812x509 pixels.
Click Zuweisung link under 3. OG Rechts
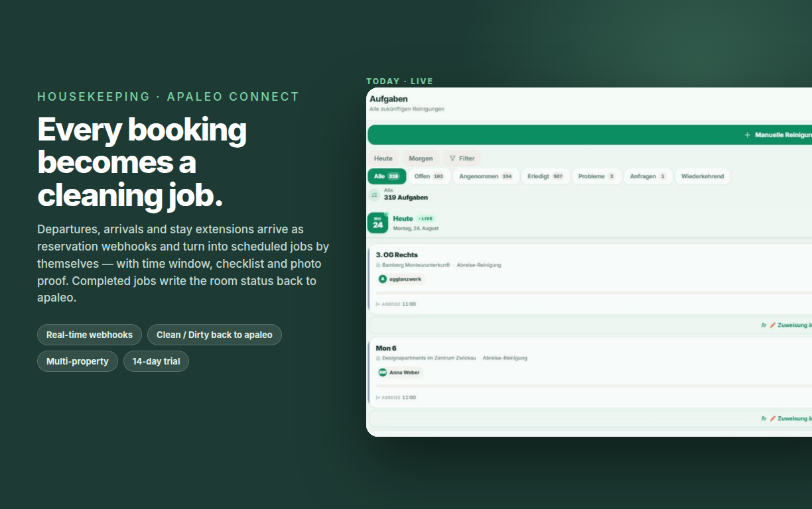pos(794,325)
